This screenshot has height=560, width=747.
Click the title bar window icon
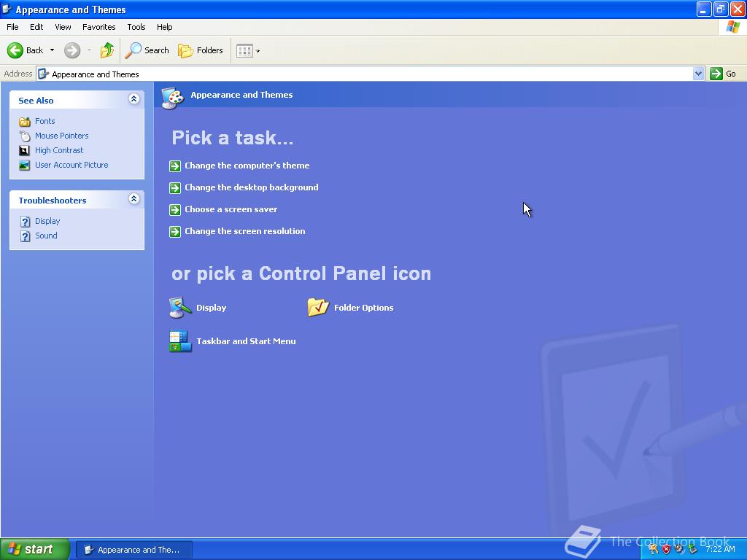(x=7, y=9)
